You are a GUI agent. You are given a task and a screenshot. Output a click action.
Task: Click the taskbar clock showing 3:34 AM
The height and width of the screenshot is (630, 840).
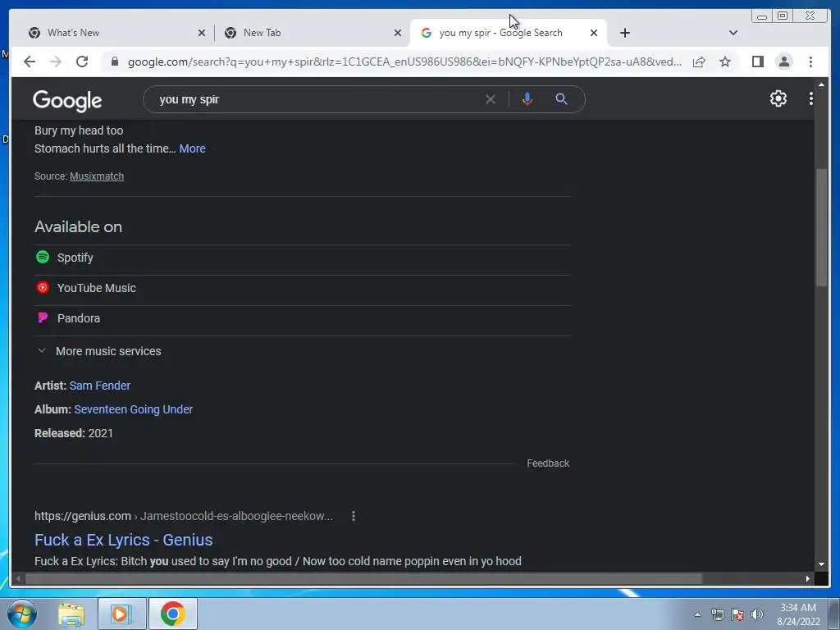tap(798, 614)
